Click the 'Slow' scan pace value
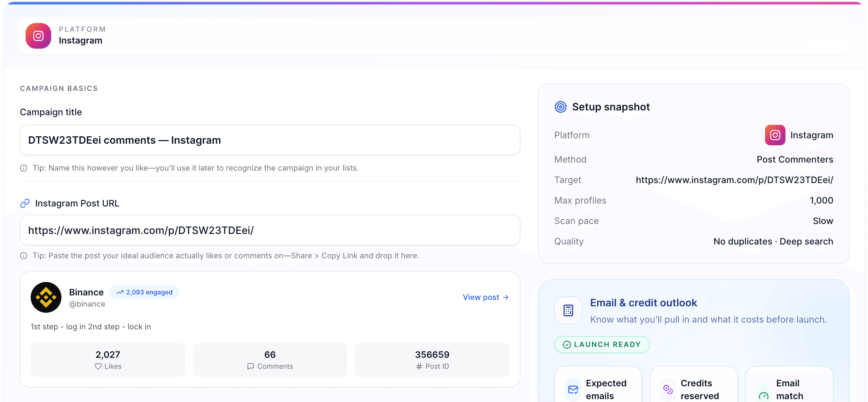Screen dimensions: 868x402 pos(823,221)
